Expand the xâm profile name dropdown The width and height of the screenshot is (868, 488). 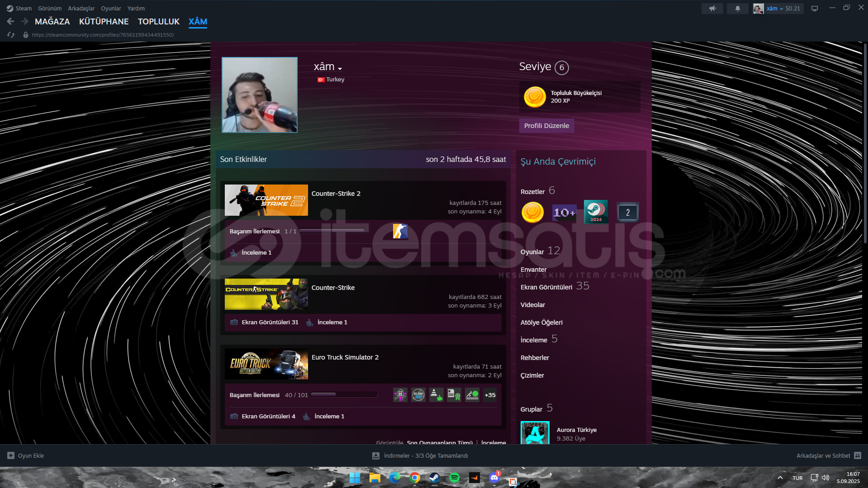click(340, 69)
